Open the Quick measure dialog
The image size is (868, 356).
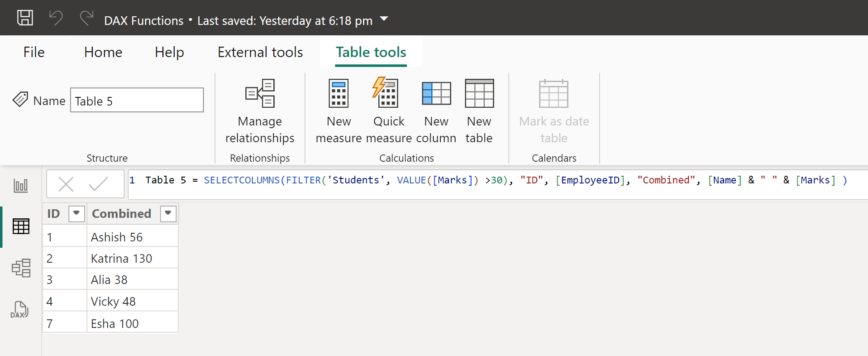[x=388, y=111]
